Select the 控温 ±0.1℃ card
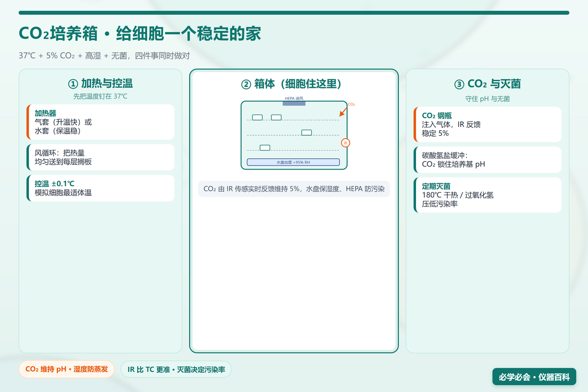The width and height of the screenshot is (588, 392). [100, 188]
